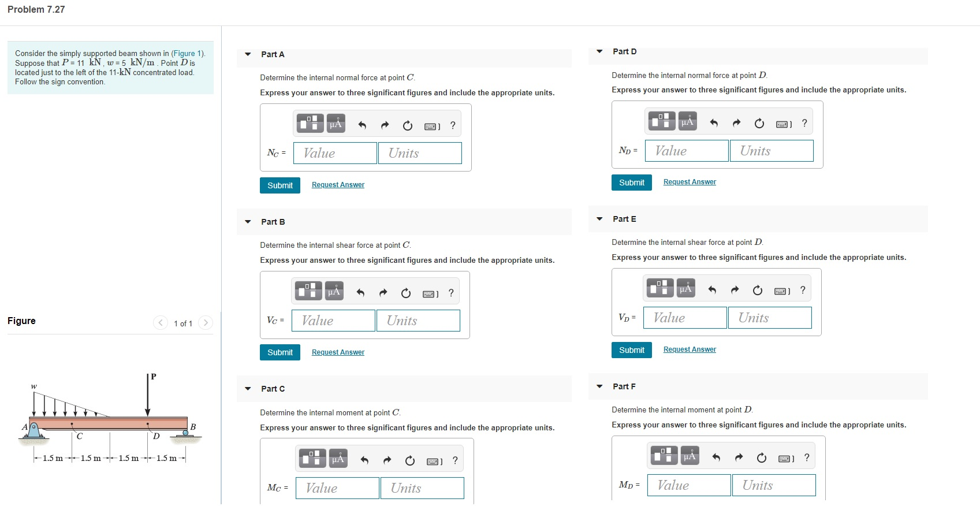Image resolution: width=980 pixels, height=506 pixels.
Task: Open help question mark in Part B
Action: [451, 293]
